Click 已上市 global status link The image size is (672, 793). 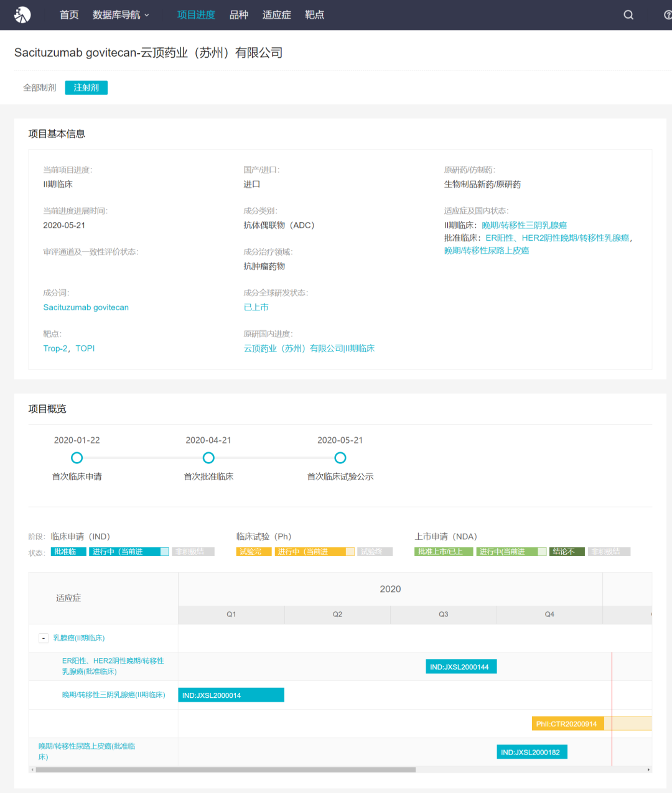click(256, 307)
